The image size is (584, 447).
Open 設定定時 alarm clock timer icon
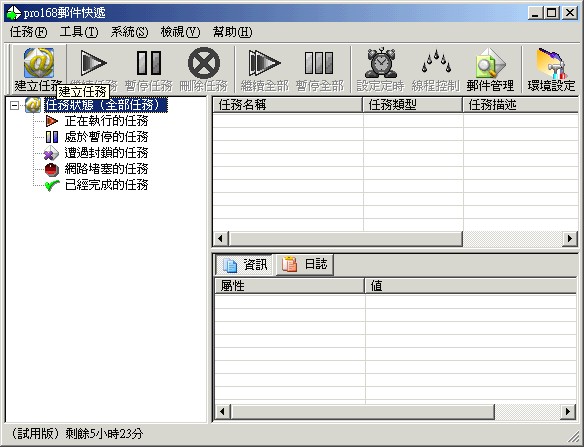[x=381, y=63]
